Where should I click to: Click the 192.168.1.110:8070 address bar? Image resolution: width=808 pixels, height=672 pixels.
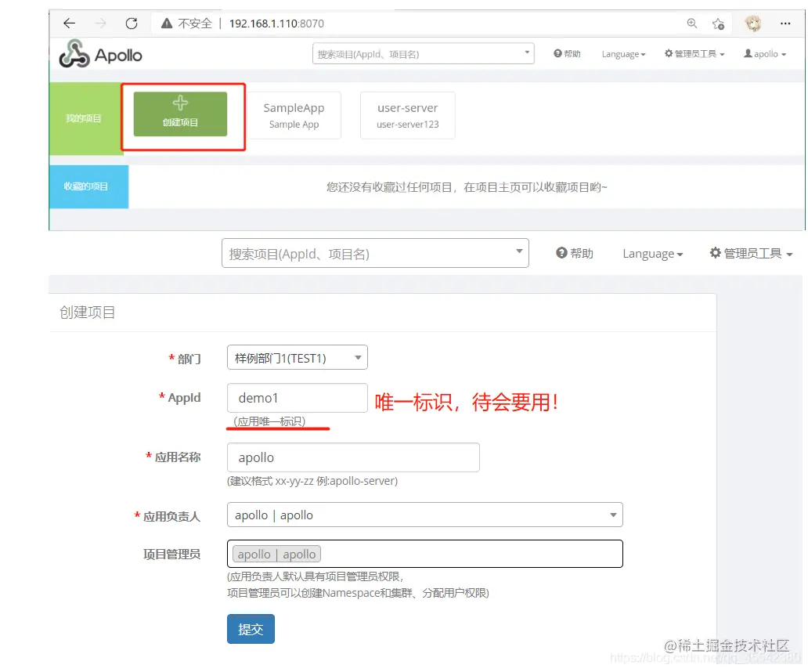click(x=276, y=23)
